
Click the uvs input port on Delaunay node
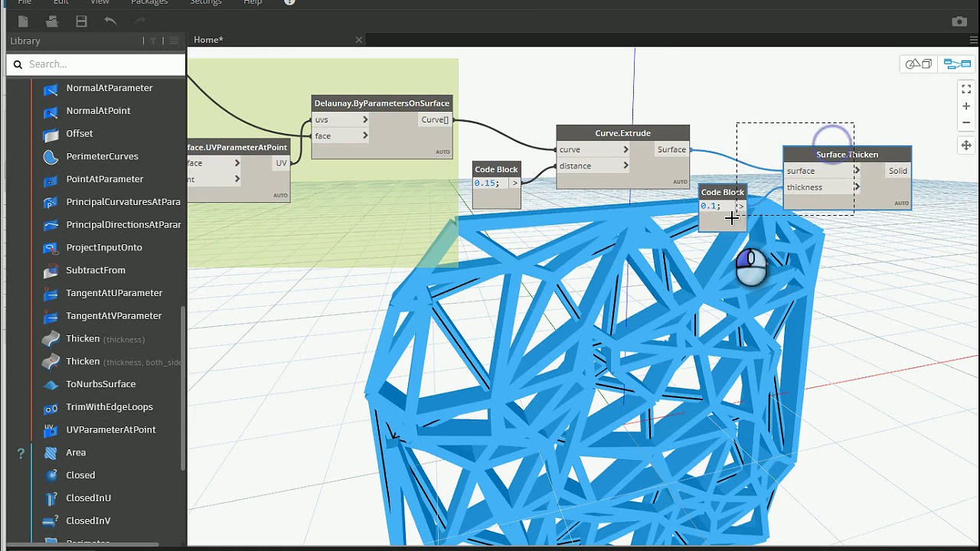[x=341, y=119]
